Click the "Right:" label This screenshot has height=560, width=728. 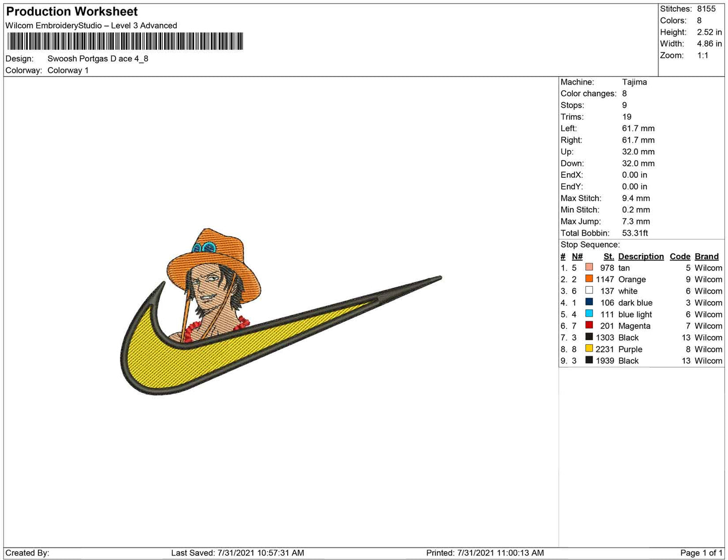click(571, 140)
